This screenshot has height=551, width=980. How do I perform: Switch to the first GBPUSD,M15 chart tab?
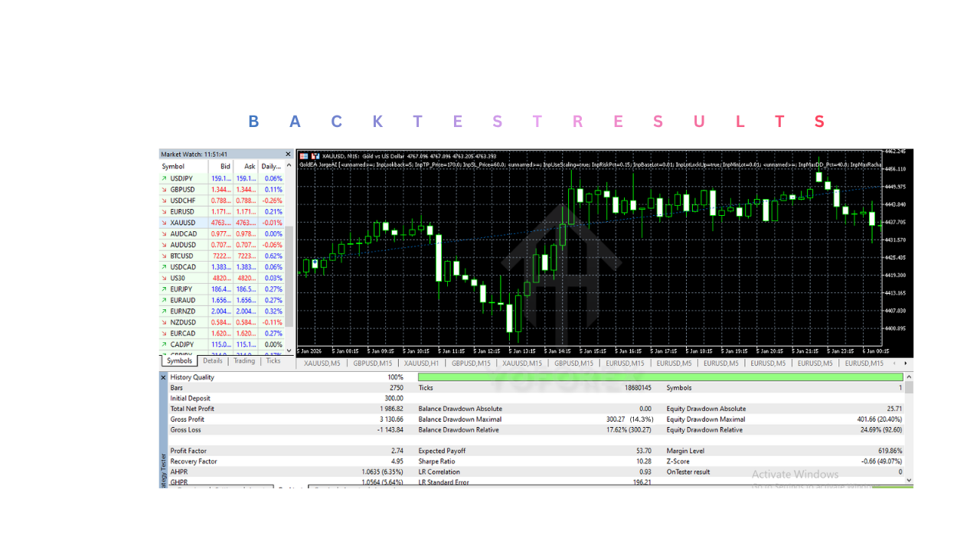(x=373, y=364)
